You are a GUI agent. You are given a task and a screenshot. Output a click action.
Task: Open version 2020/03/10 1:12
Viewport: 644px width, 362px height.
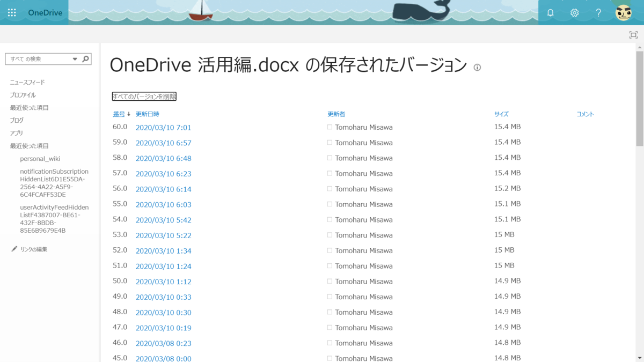pyautogui.click(x=163, y=282)
